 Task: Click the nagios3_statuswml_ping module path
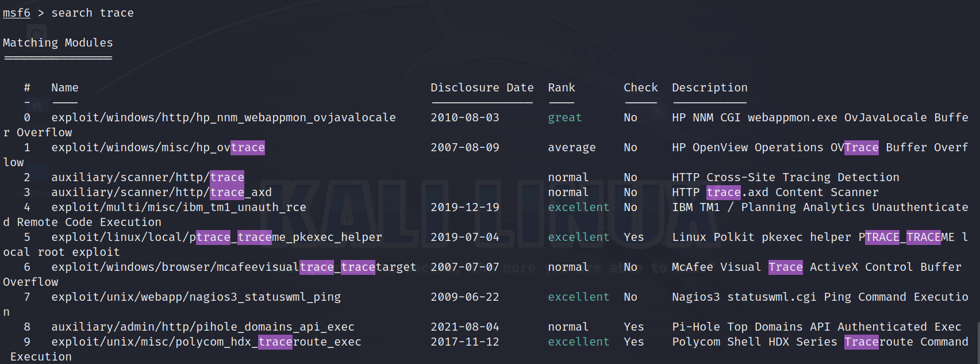click(x=196, y=297)
